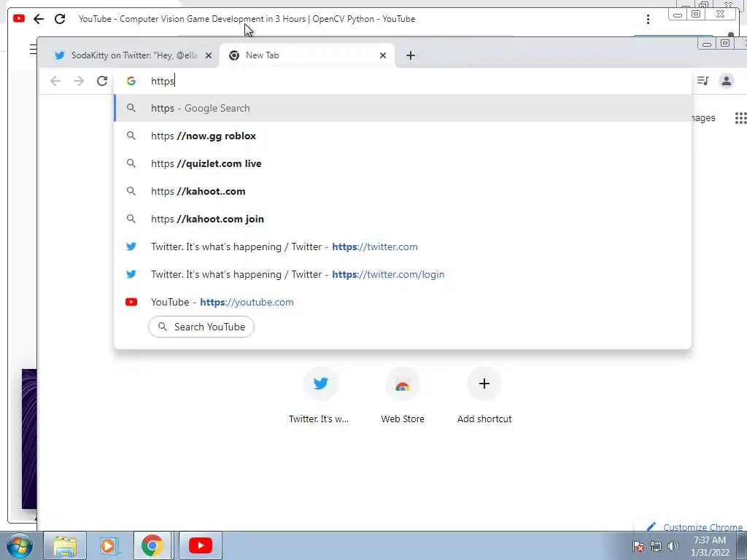Close the SodaKitty Twitter tab
The width and height of the screenshot is (747, 560).
pyautogui.click(x=208, y=55)
